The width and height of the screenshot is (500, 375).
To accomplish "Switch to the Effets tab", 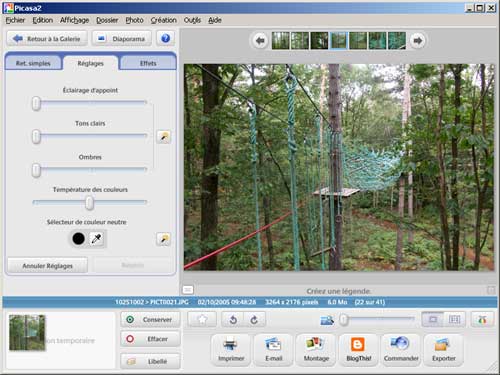I will (148, 63).
